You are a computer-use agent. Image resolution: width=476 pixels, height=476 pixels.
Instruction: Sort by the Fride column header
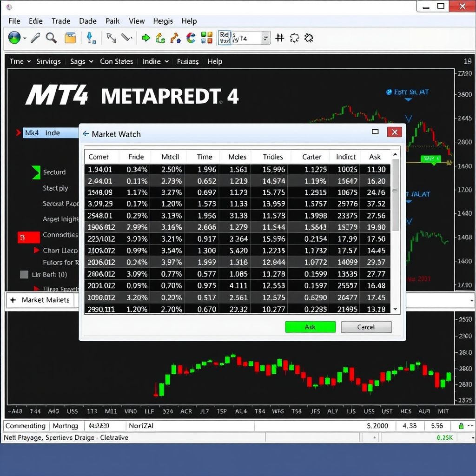point(136,157)
